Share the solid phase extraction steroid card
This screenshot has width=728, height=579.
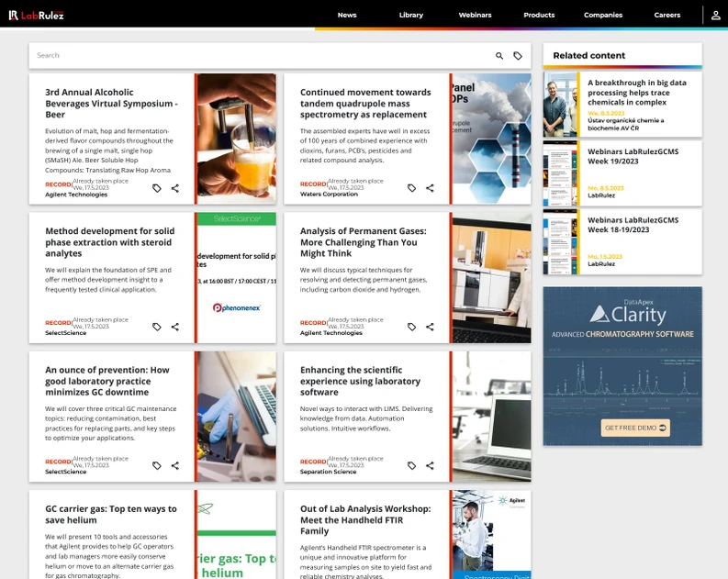pos(175,327)
